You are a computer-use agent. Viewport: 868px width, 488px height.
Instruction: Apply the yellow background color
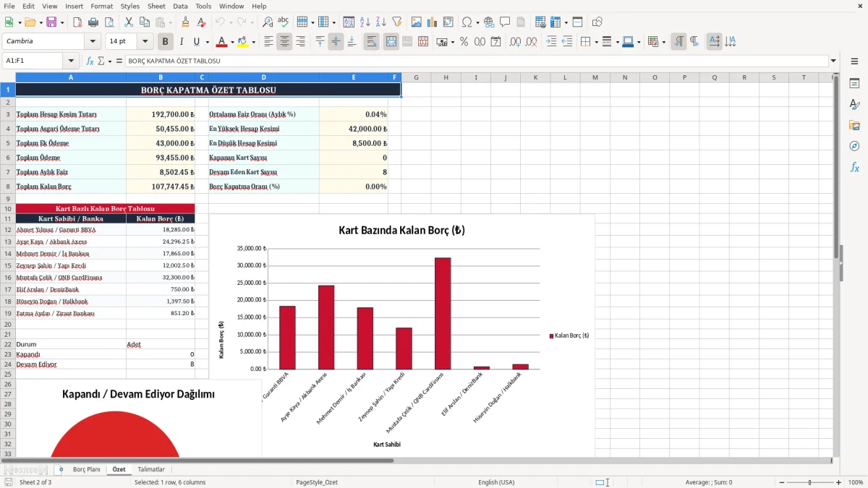[x=242, y=42]
